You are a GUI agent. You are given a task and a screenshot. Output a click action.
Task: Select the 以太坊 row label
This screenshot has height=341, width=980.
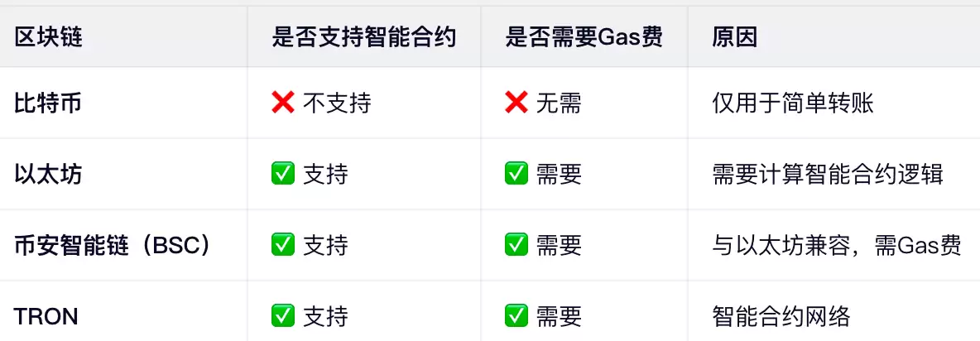pyautogui.click(x=48, y=174)
